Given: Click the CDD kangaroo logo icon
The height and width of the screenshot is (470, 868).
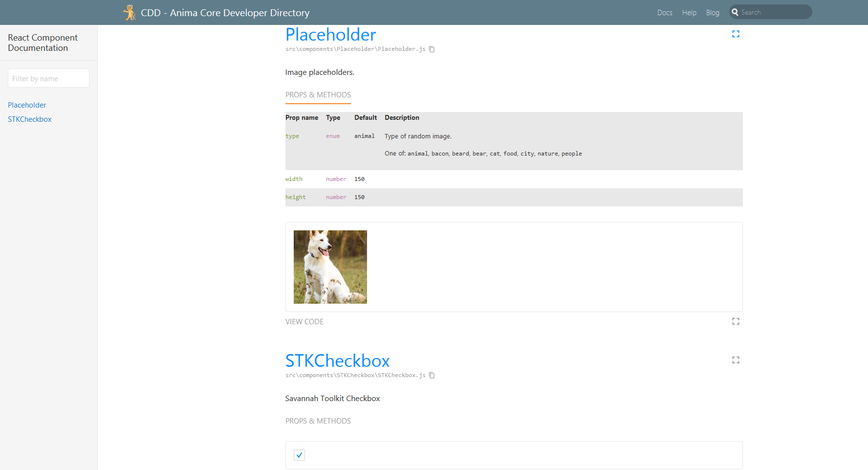Looking at the screenshot, I should tap(130, 12).
